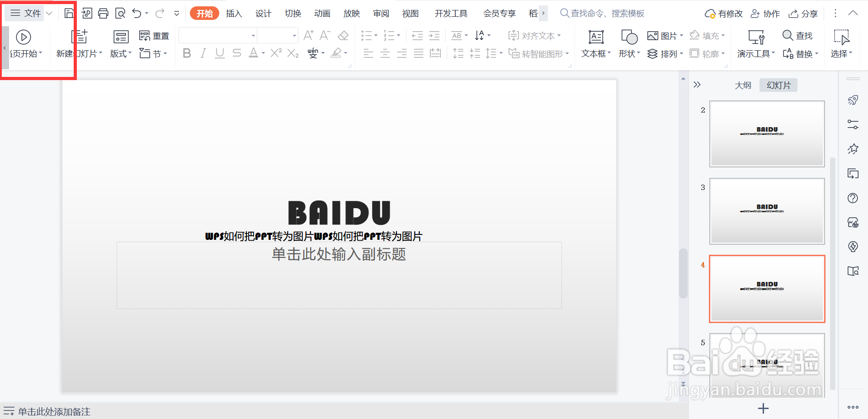Open font color dropdown arrow

(263, 53)
